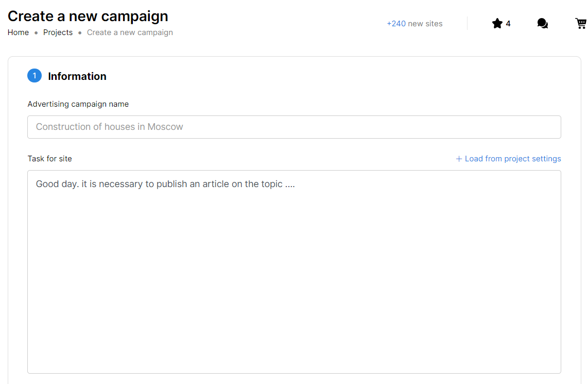Click the Advertising campaign name label
The width and height of the screenshot is (588, 384).
[78, 104]
